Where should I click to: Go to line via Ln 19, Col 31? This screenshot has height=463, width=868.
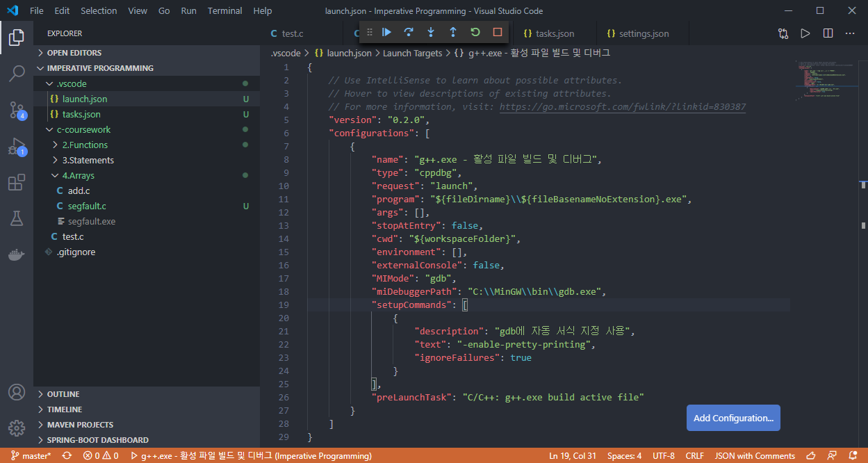coord(573,456)
